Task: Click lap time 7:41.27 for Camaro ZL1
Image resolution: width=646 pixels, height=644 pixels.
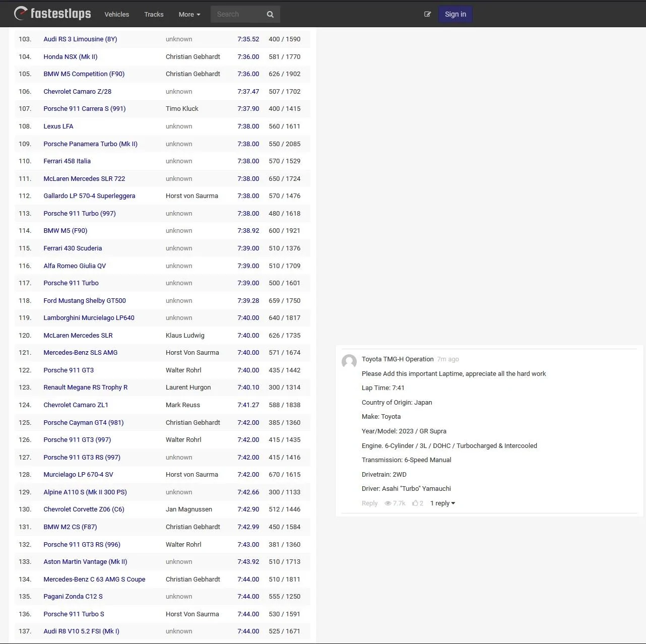Action: point(248,405)
